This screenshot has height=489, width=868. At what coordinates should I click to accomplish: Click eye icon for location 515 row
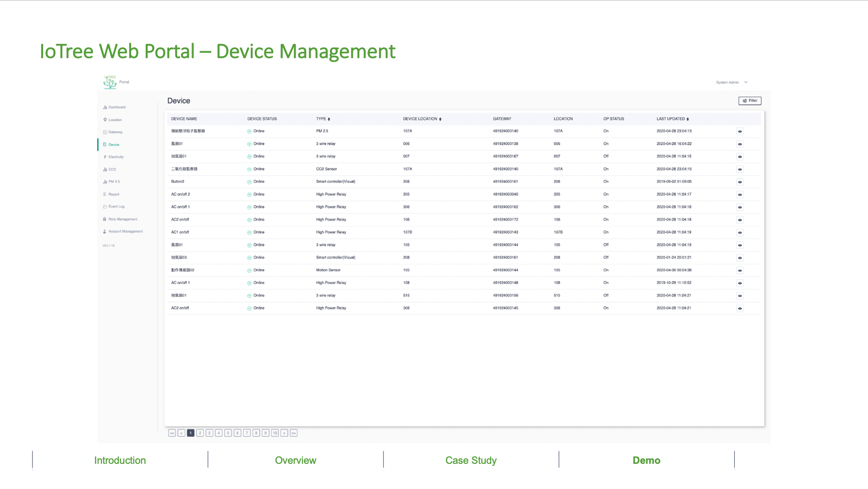740,296
